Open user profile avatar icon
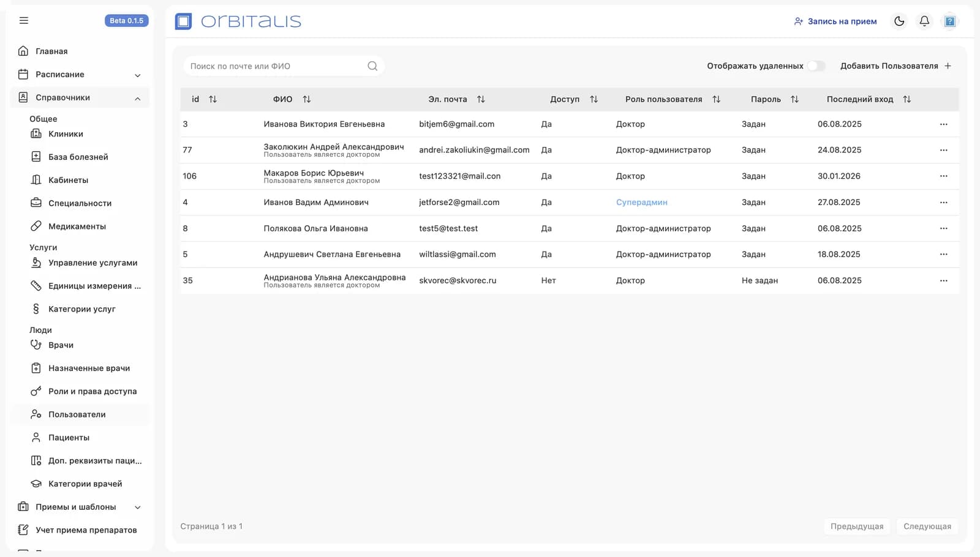The width and height of the screenshot is (980, 557). click(x=950, y=21)
